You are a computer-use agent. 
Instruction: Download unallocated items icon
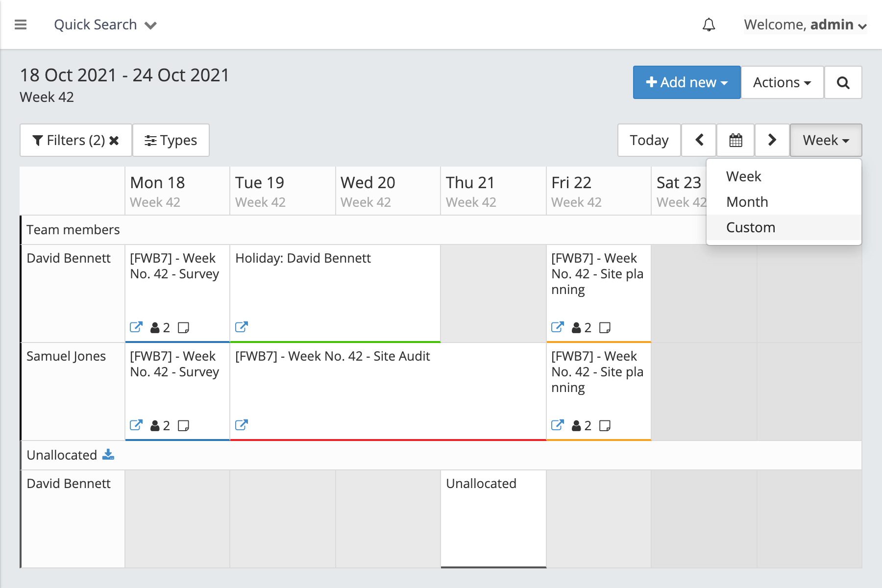(108, 455)
